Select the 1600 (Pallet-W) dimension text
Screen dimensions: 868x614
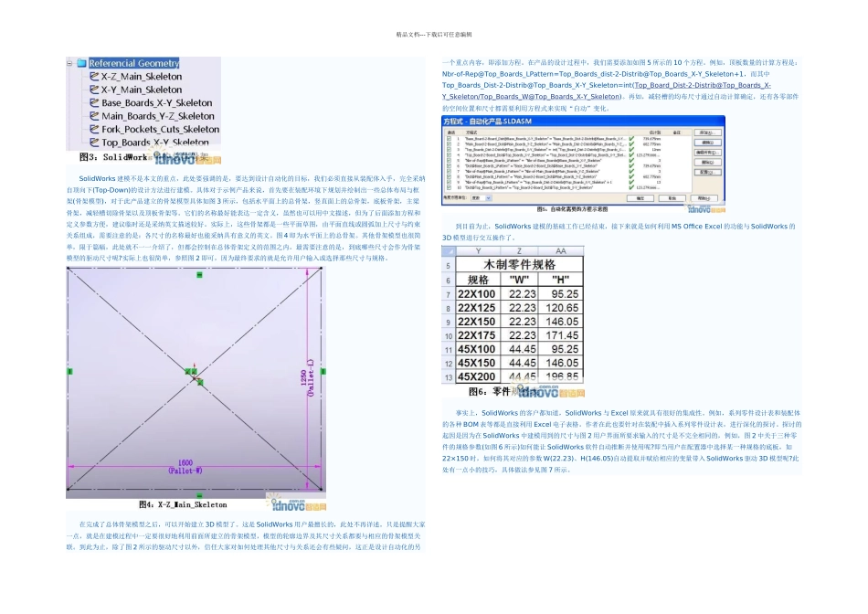(185, 467)
